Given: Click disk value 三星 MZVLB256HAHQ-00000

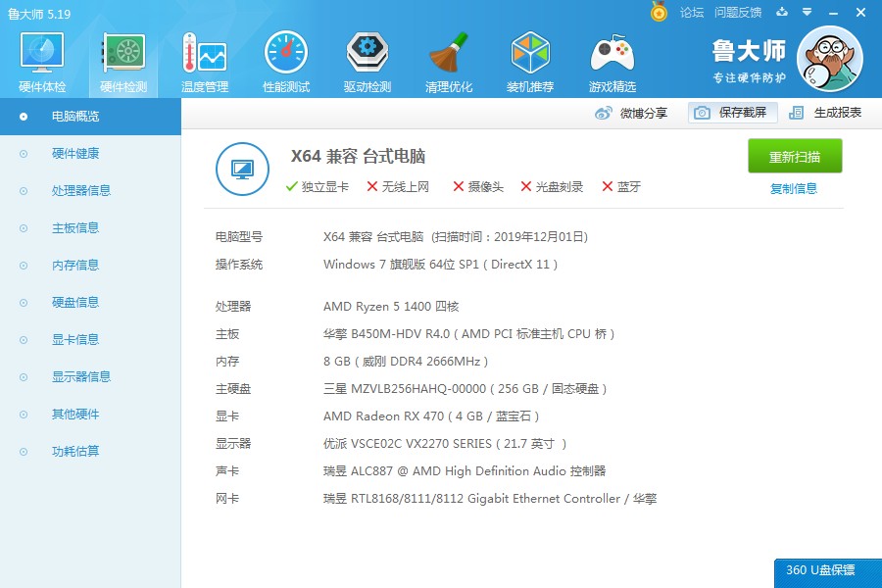Looking at the screenshot, I should click(465, 389).
